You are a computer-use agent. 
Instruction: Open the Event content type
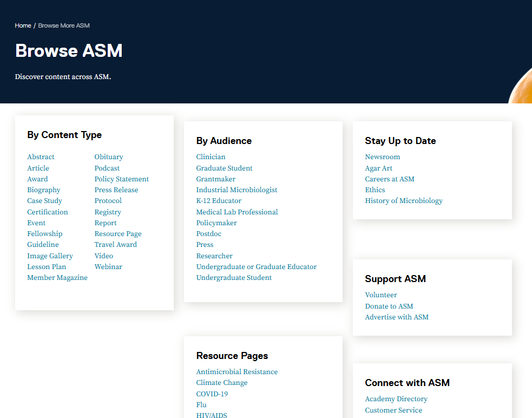click(36, 223)
